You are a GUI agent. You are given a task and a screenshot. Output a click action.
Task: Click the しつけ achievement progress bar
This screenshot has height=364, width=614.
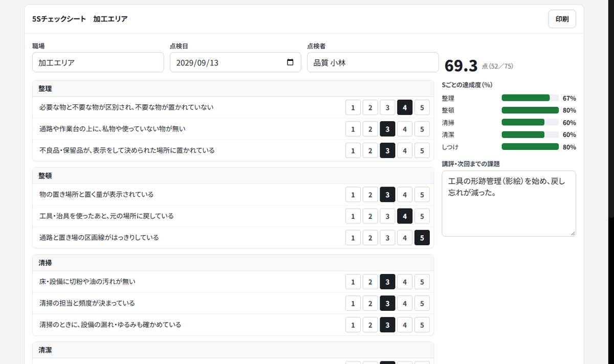(530, 147)
